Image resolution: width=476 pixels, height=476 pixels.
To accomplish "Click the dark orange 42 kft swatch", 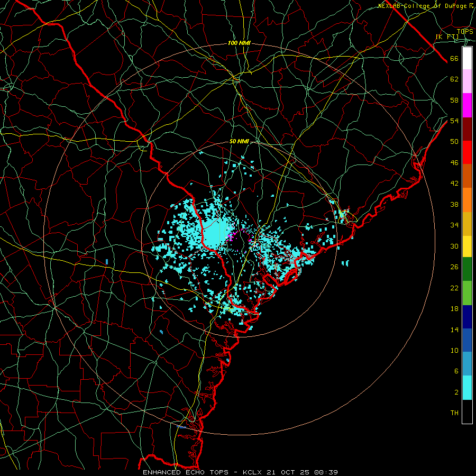I will point(467,176).
